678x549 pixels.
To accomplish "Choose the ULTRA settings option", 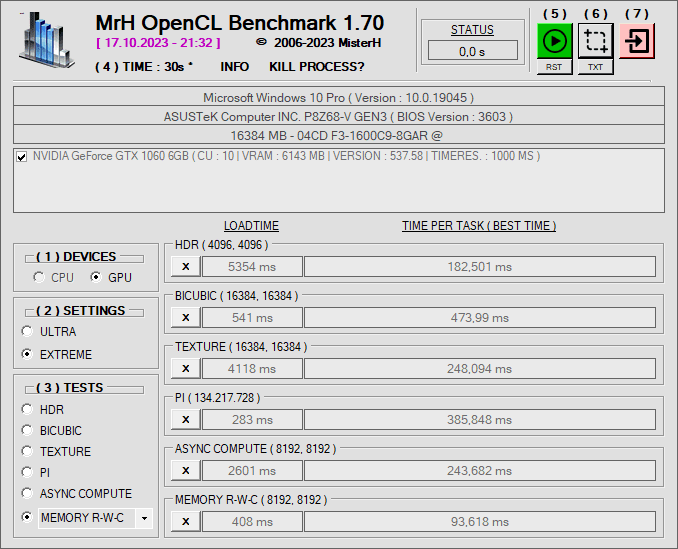I will [27, 331].
